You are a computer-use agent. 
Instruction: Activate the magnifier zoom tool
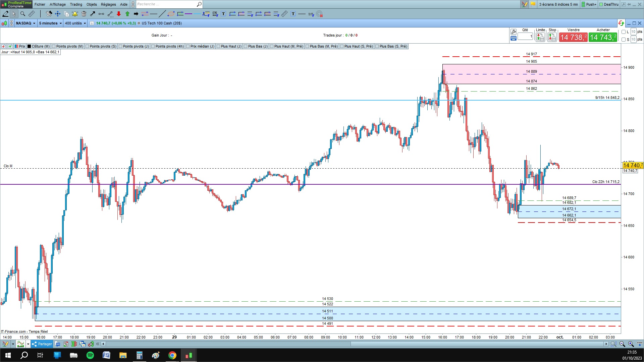pos(23,14)
